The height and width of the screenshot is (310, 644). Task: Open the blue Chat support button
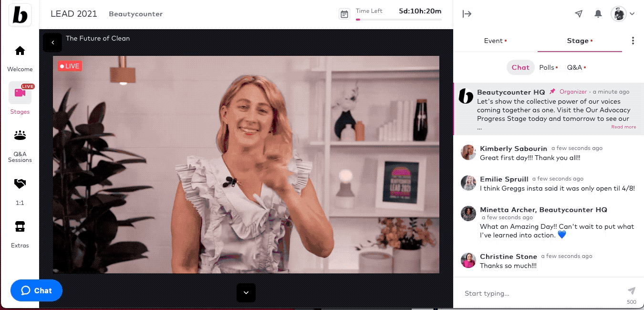click(x=36, y=290)
